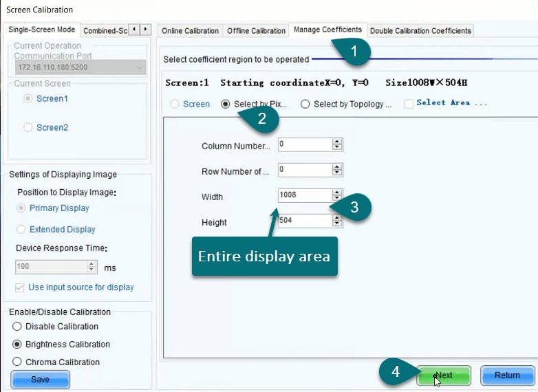This screenshot has width=538, height=392.
Task: Open Communication Port dropdown
Action: coord(140,67)
